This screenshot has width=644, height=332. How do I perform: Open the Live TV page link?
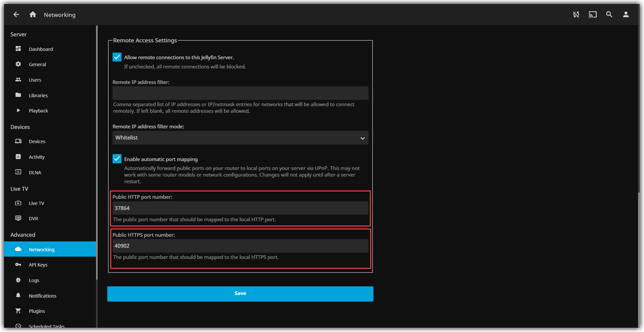click(x=50, y=203)
